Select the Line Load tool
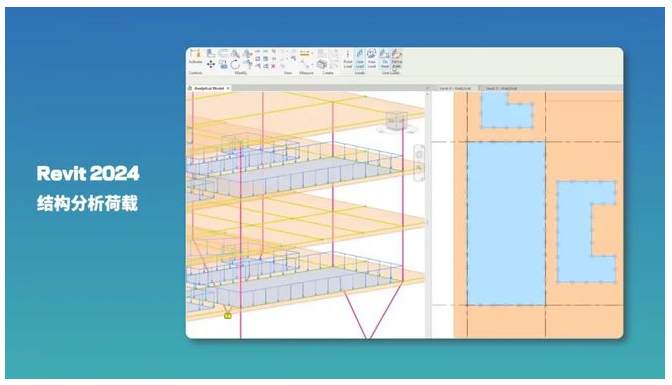Image resolution: width=672 pixels, height=385 pixels. pos(360,58)
